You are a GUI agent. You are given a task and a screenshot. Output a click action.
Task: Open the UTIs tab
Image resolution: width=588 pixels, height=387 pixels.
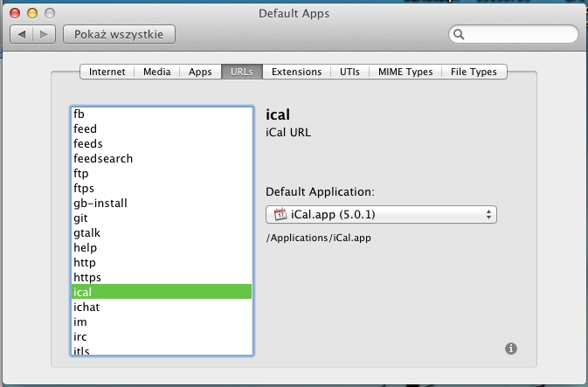click(x=349, y=72)
